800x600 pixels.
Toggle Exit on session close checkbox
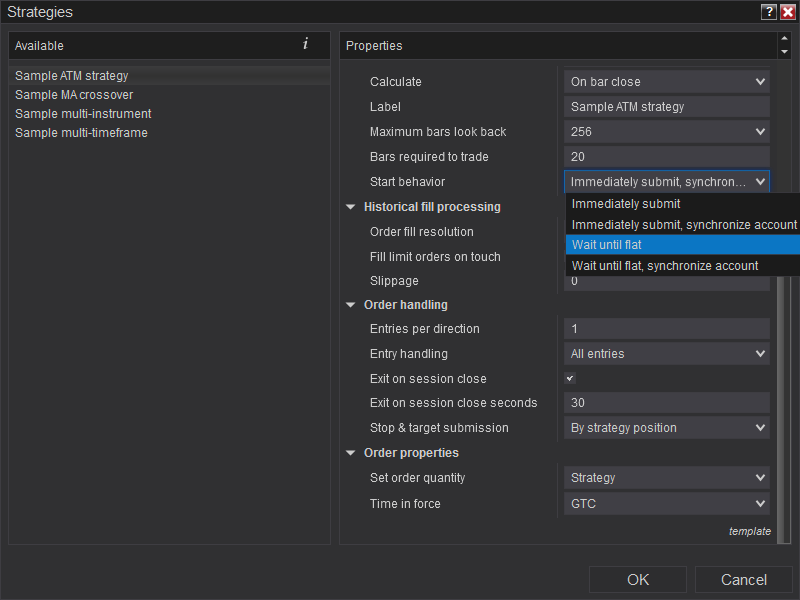[570, 379]
